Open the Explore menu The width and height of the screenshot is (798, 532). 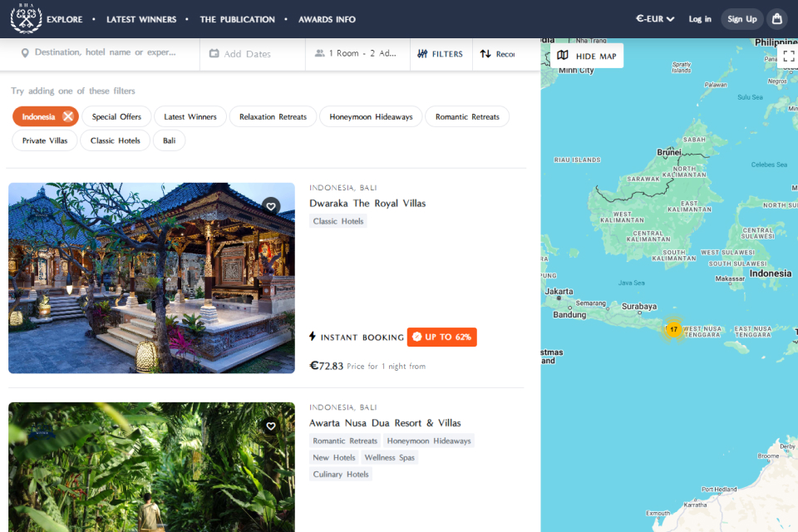click(x=64, y=19)
